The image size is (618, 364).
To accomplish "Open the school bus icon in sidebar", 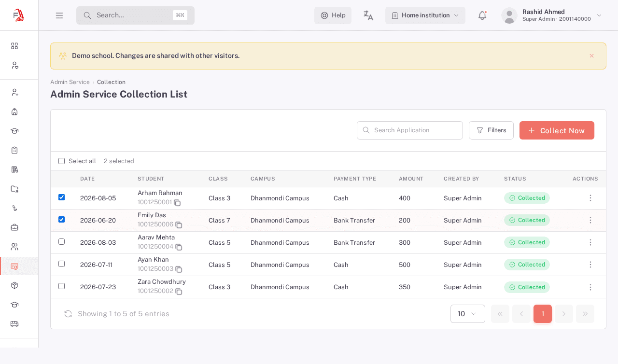I will coord(14,324).
